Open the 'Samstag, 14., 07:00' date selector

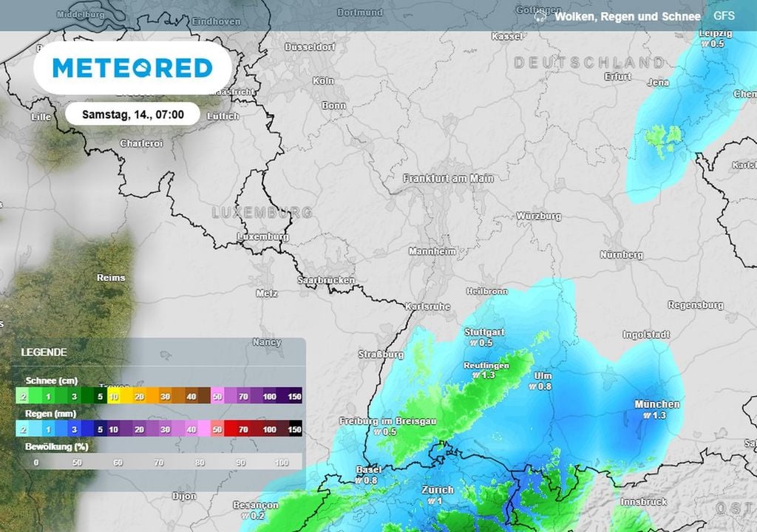pos(132,114)
